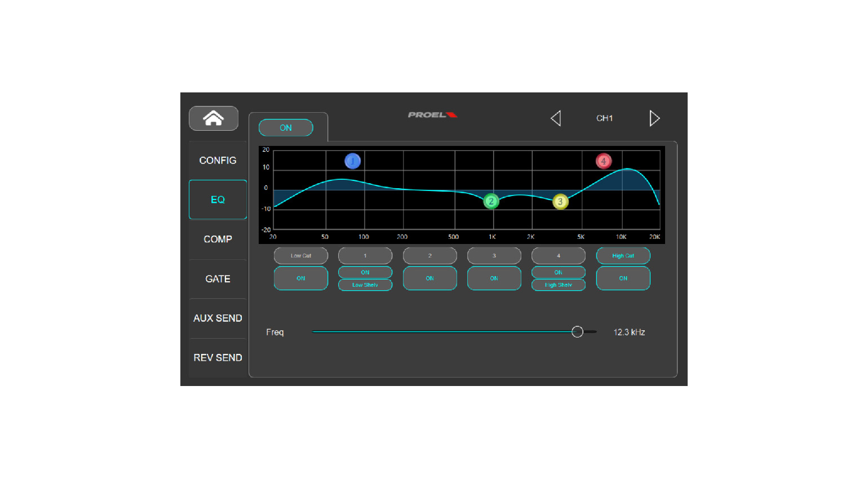Switch to the COMP tab
Viewport: 868px width, 479px height.
tap(218, 239)
